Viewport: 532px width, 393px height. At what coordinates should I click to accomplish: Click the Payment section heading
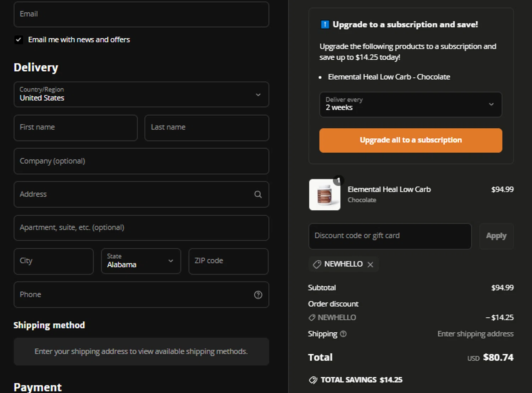(38, 387)
